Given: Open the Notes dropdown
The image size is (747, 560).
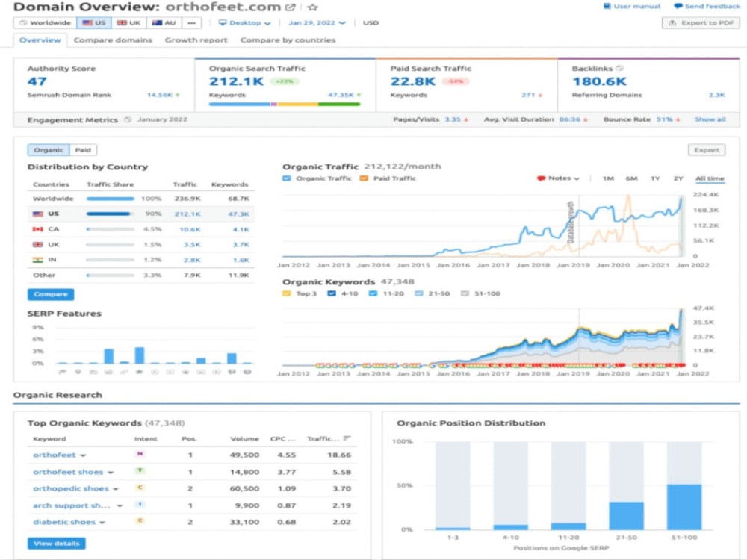Looking at the screenshot, I should [558, 178].
